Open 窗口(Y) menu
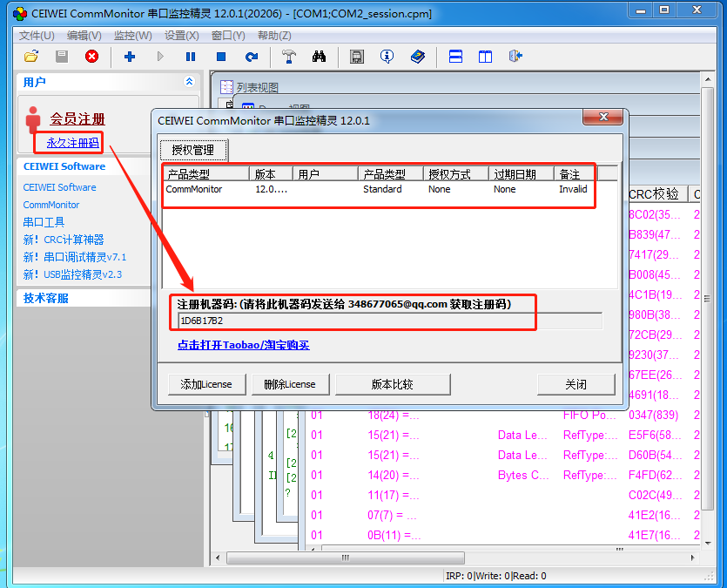The height and width of the screenshot is (588, 727). [227, 36]
